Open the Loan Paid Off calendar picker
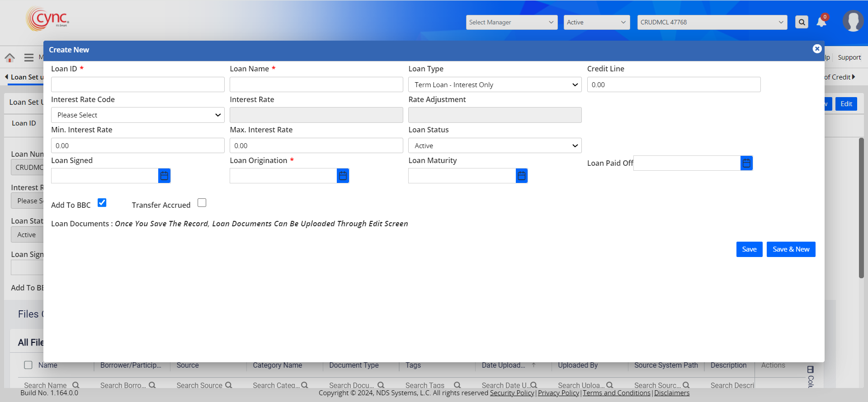 click(x=746, y=163)
